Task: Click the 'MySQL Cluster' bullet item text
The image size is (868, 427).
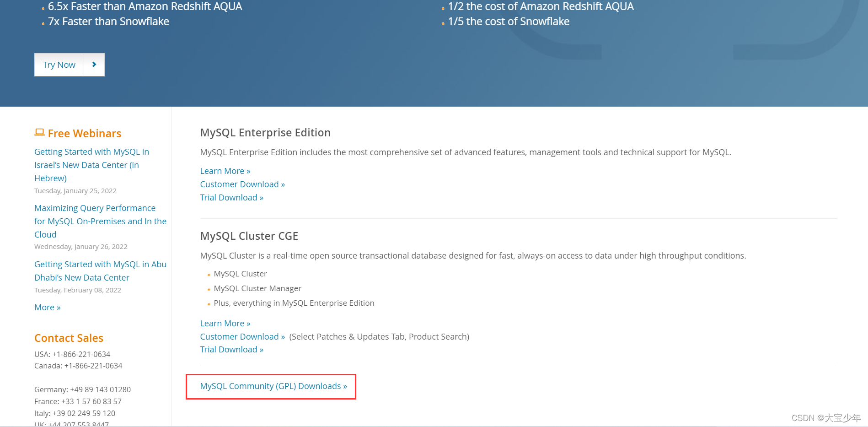Action: pyautogui.click(x=240, y=274)
